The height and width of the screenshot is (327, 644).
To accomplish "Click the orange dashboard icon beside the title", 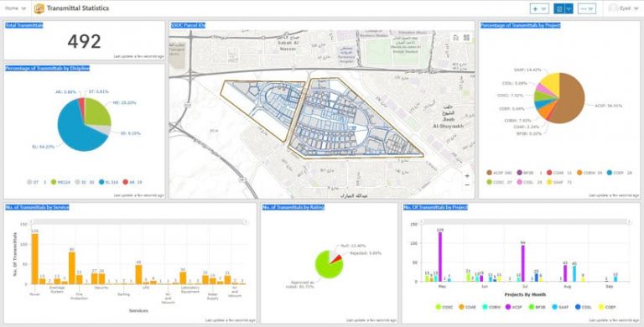I will click(39, 8).
